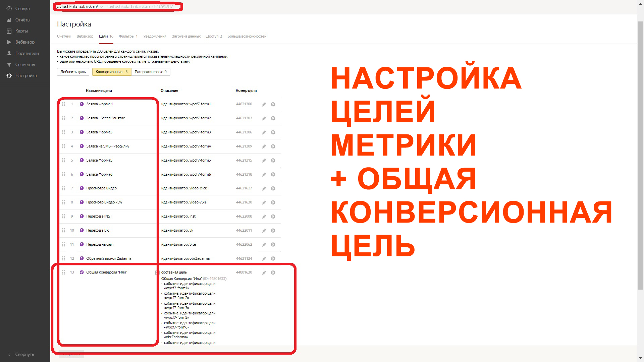
Task: Edit goal Переход на сайт
Action: [264, 245]
